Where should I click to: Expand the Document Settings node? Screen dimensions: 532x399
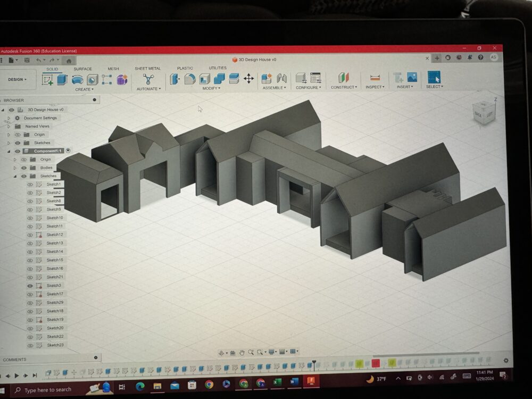[x=9, y=118]
